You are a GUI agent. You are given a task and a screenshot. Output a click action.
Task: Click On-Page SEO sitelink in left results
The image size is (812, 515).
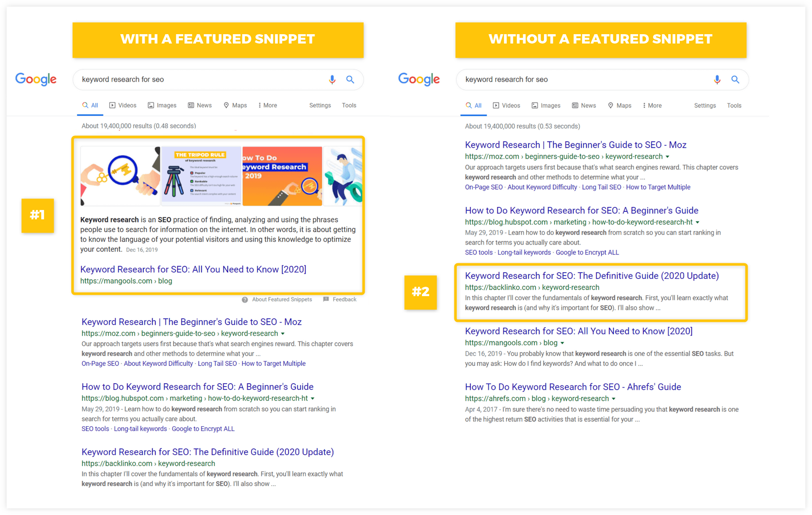click(x=100, y=364)
